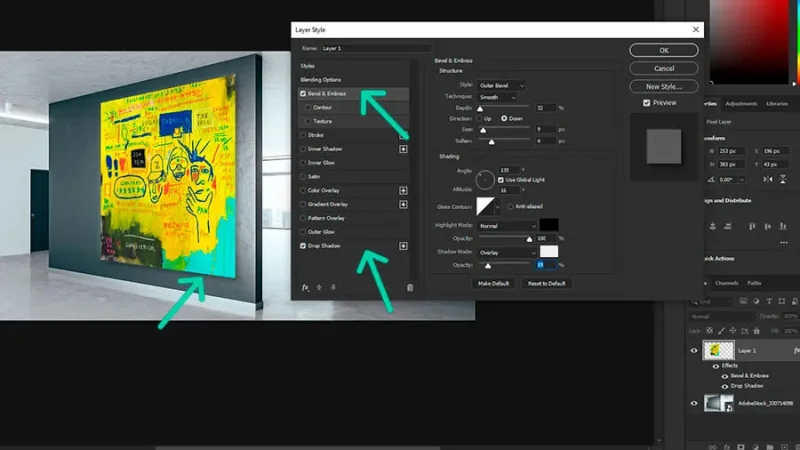Hide Bevel & Emboss effect eye in Layers
This screenshot has width=800, height=450.
pos(724,376)
